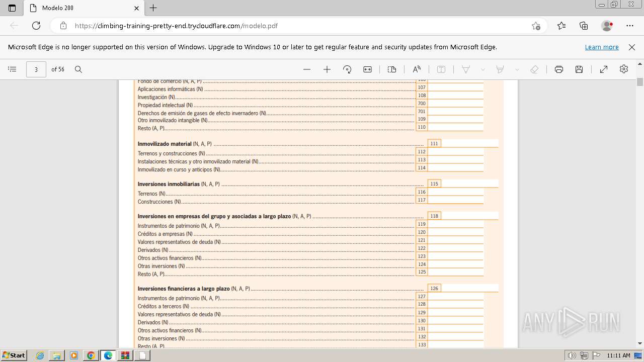Open the find-in-PDF search

(x=78, y=69)
